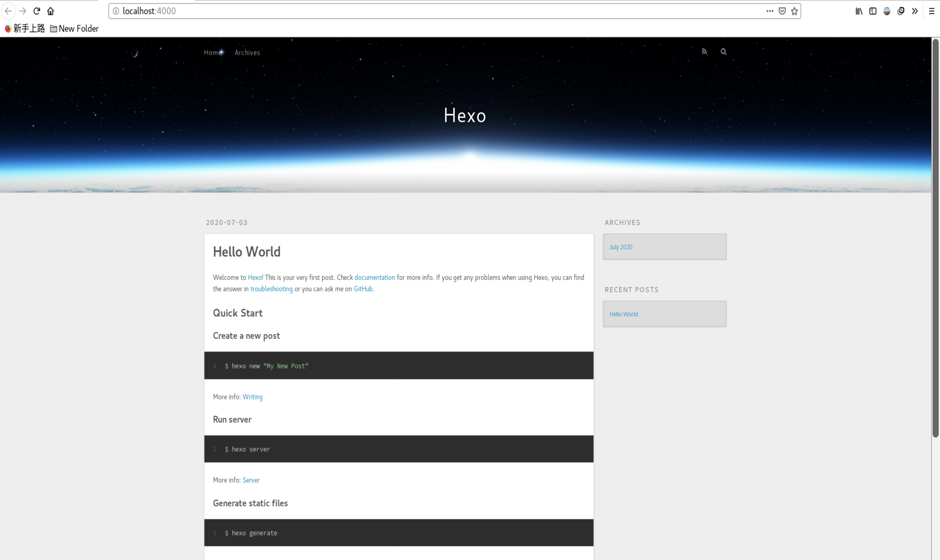The height and width of the screenshot is (560, 940).
Task: Expand more tools overflow chevron
Action: pyautogui.click(x=914, y=11)
